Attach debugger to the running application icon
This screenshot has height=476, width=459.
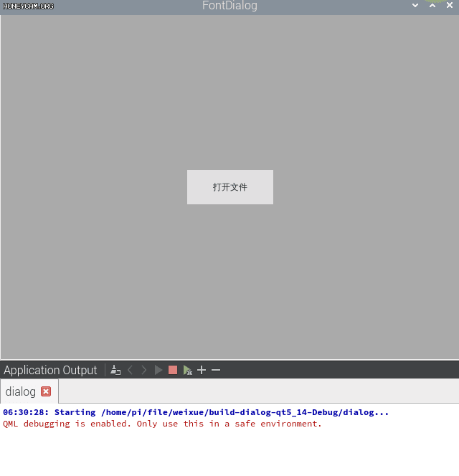click(187, 370)
